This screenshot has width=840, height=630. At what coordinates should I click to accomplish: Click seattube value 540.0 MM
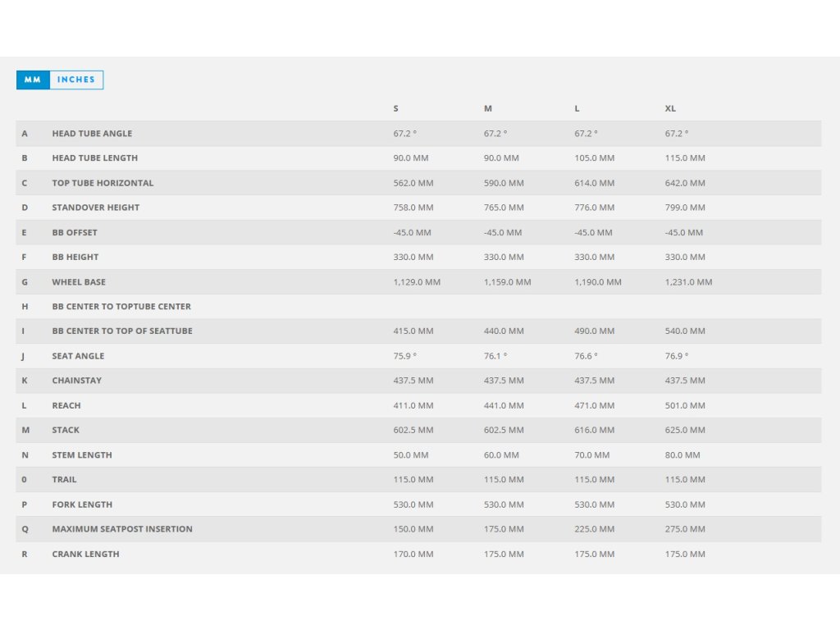pyautogui.click(x=685, y=331)
